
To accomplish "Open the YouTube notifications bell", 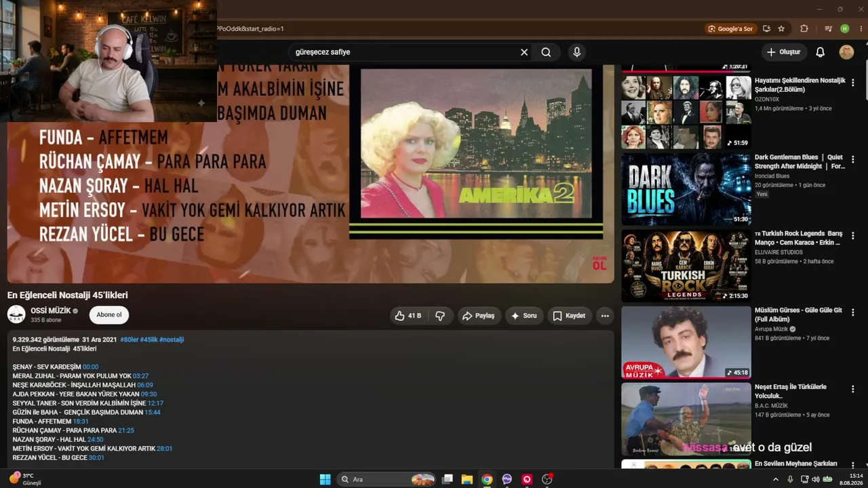I will pos(820,52).
